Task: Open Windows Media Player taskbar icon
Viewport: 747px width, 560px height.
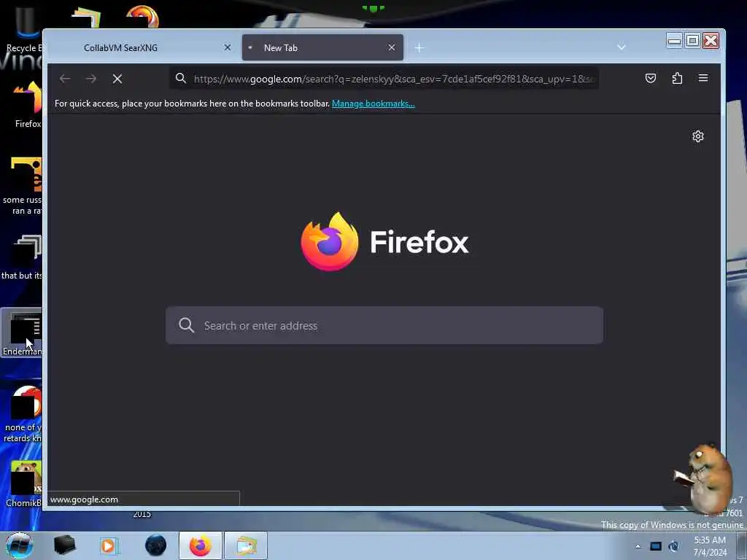Action: point(109,545)
